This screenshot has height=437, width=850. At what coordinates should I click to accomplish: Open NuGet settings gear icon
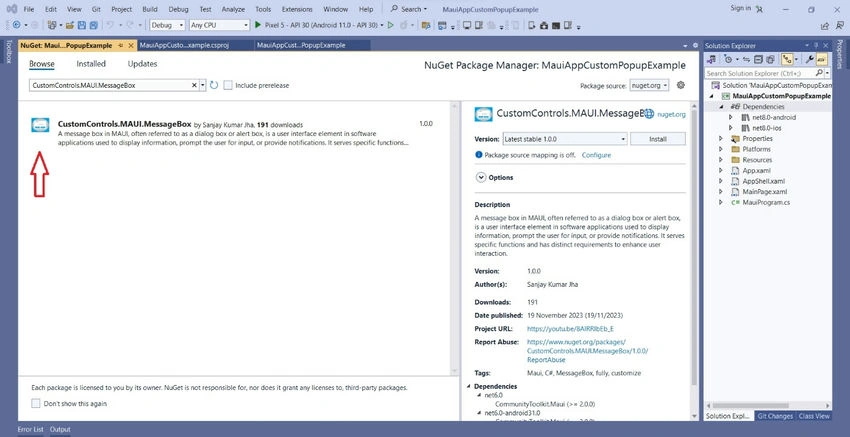(x=681, y=85)
